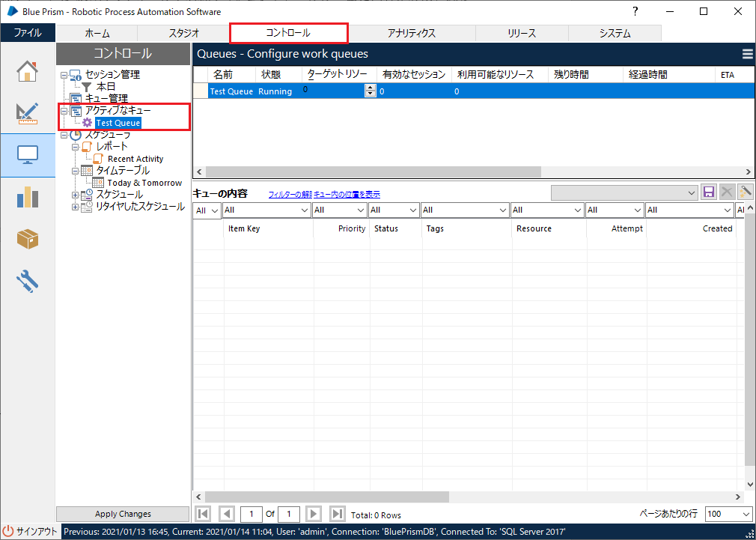Collapse the アクティブなキュー tree node
The width and height of the screenshot is (756, 540).
pyautogui.click(x=64, y=111)
